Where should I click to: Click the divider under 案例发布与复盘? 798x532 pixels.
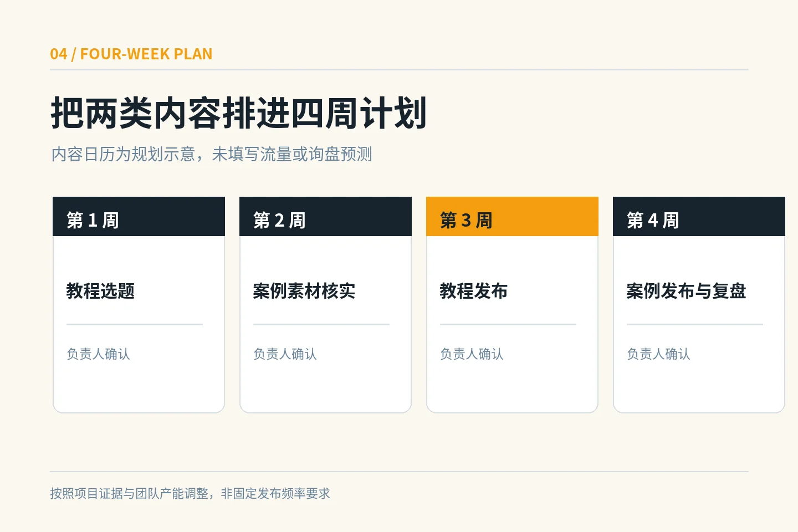pos(695,324)
